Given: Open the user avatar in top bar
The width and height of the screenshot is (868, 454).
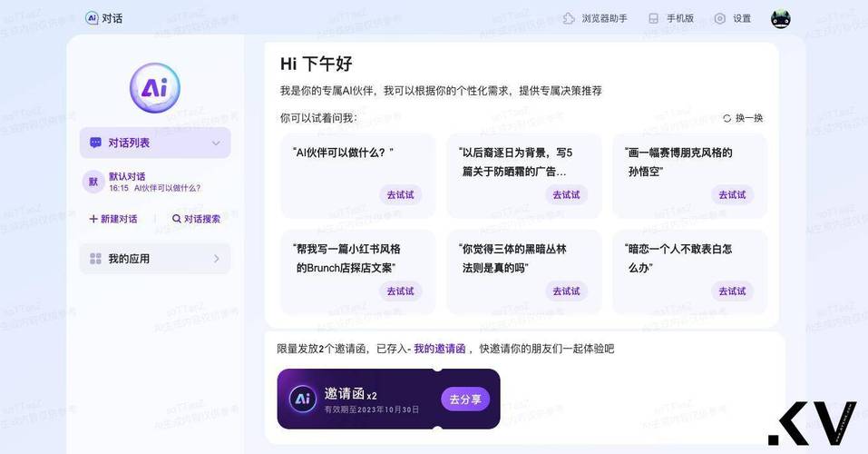Looking at the screenshot, I should coord(781,19).
